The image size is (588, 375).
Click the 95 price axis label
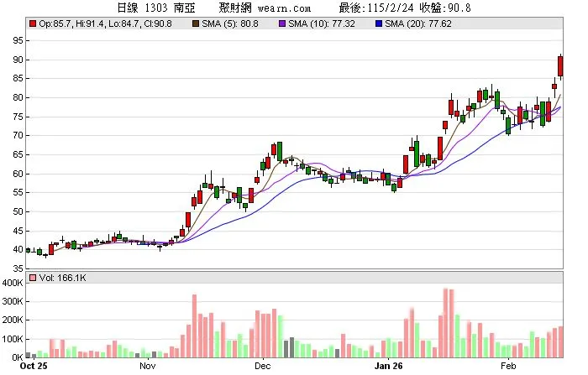18,40
